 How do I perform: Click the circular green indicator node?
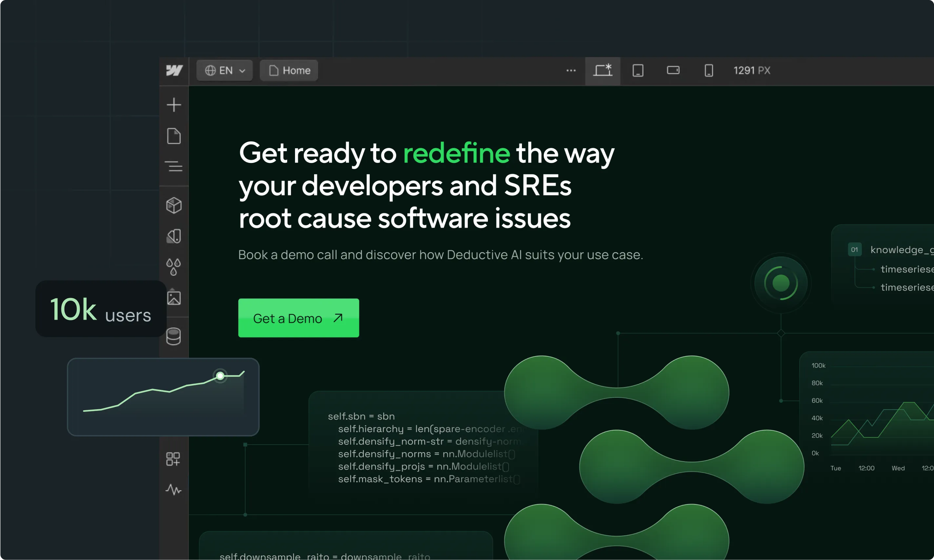coord(781,283)
